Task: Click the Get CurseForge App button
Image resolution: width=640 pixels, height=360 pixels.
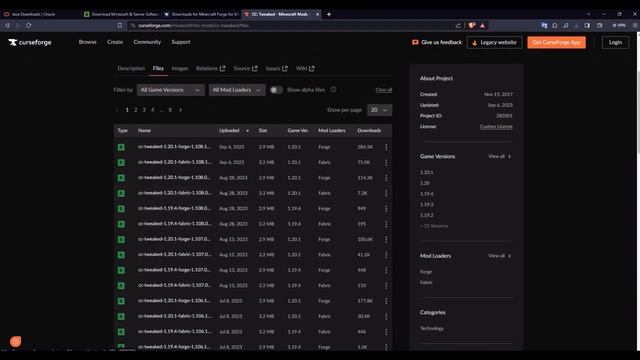Action: [556, 42]
